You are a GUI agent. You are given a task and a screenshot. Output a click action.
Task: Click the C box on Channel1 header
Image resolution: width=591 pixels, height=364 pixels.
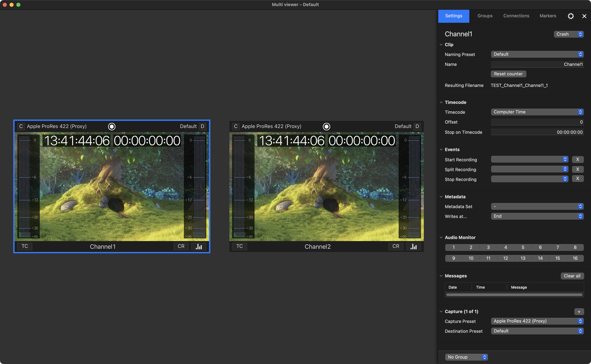[21, 126]
